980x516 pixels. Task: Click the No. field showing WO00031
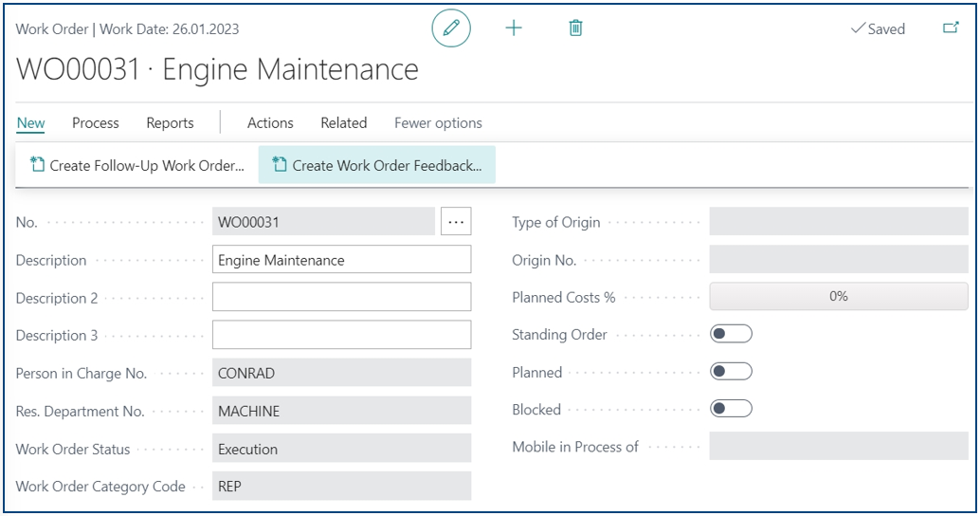(x=324, y=221)
